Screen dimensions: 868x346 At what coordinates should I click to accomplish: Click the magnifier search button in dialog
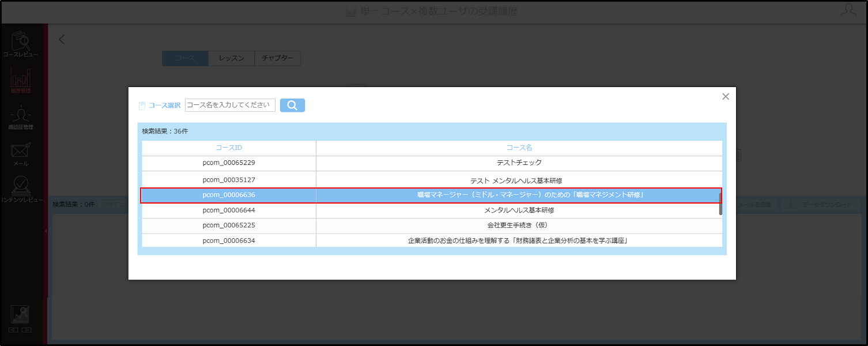(292, 105)
